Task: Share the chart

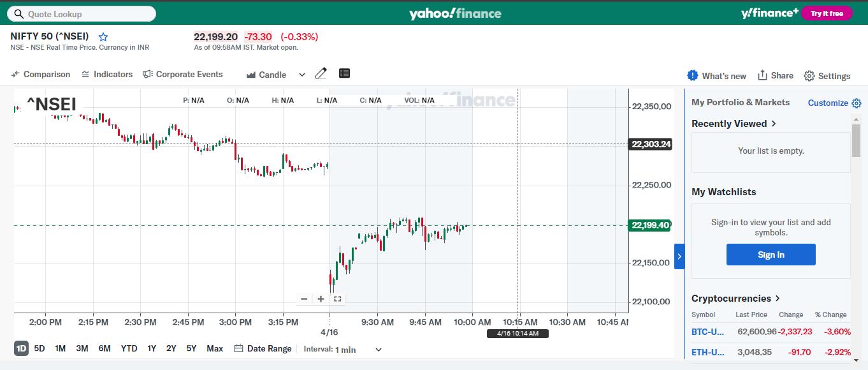Action: click(x=775, y=75)
